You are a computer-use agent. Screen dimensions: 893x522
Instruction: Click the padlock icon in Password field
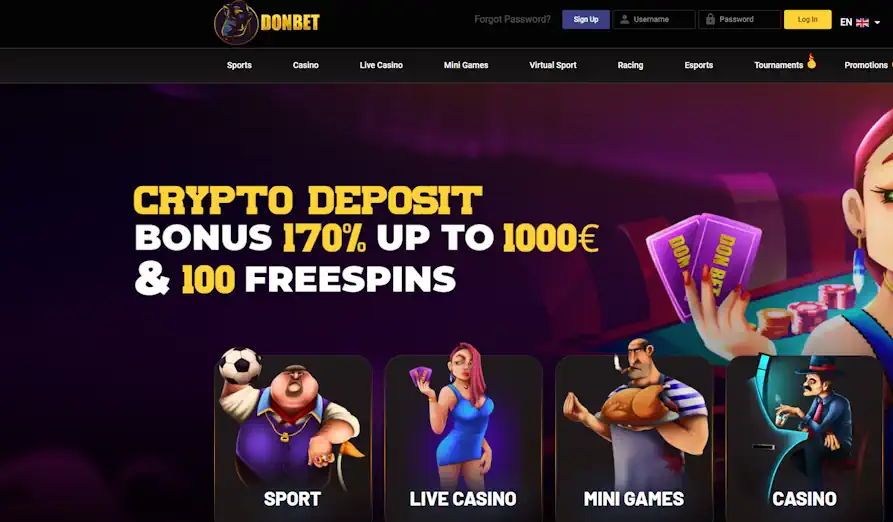click(710, 19)
